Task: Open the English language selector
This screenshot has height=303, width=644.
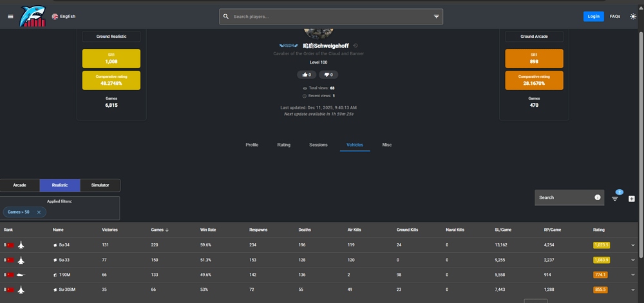Action: pos(64,17)
